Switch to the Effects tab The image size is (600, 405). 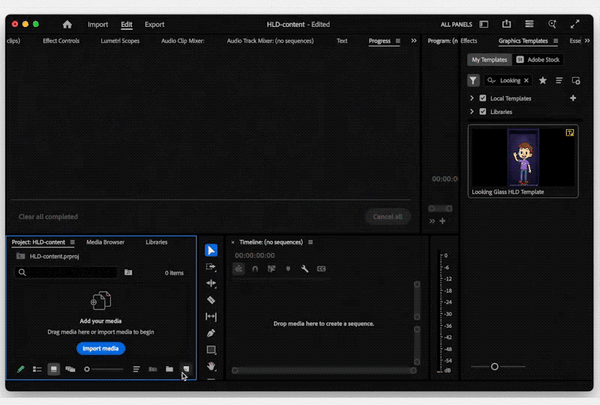point(469,41)
